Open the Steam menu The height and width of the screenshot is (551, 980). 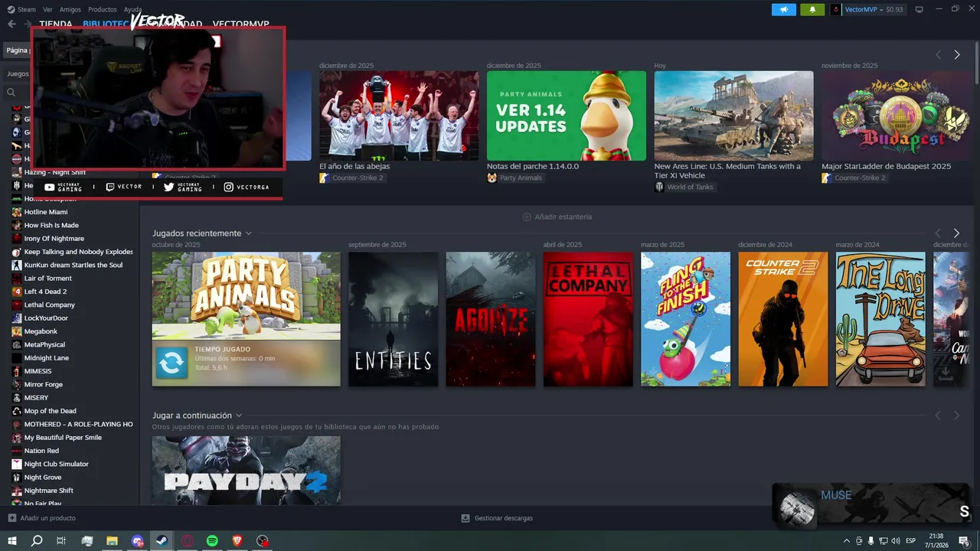[x=21, y=9]
